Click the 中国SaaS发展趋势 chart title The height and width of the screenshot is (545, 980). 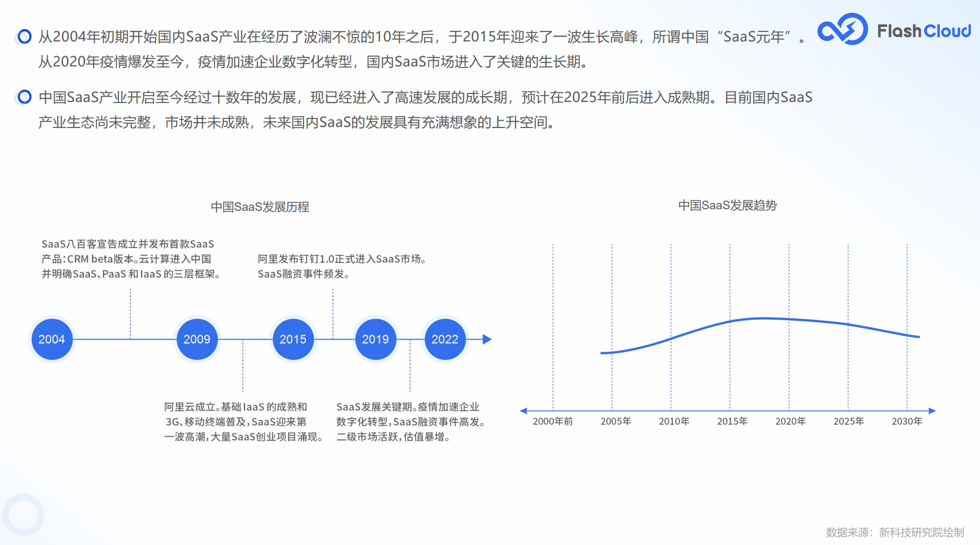tap(727, 206)
